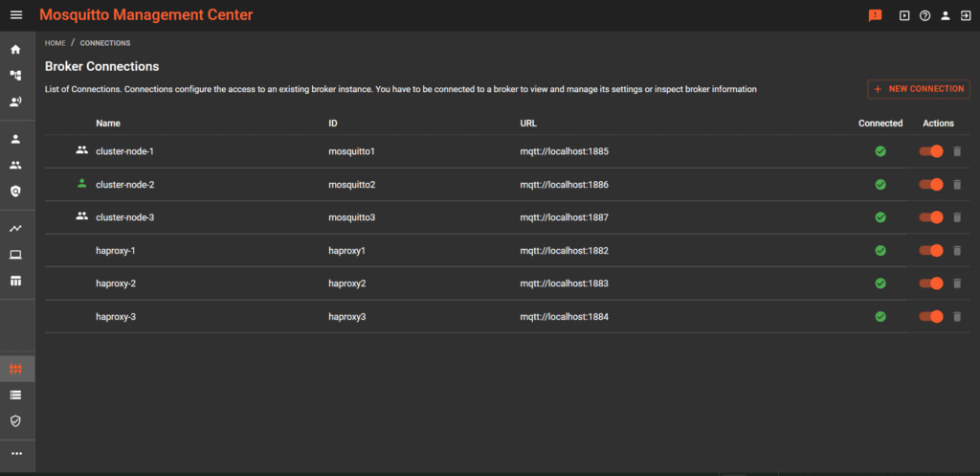The height and width of the screenshot is (476, 980).
Task: Click the play tour icon in top bar
Action: [x=904, y=15]
